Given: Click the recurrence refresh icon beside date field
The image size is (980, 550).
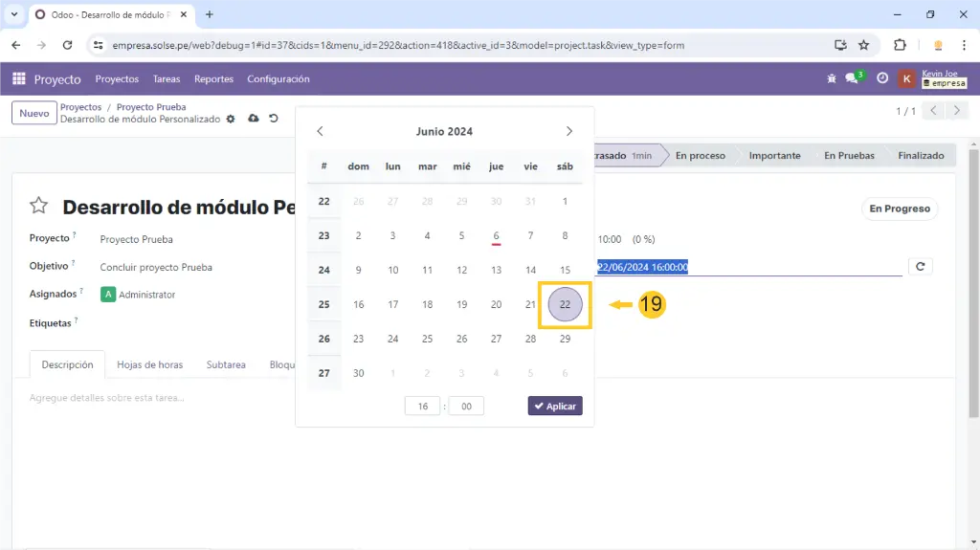Looking at the screenshot, I should [920, 267].
